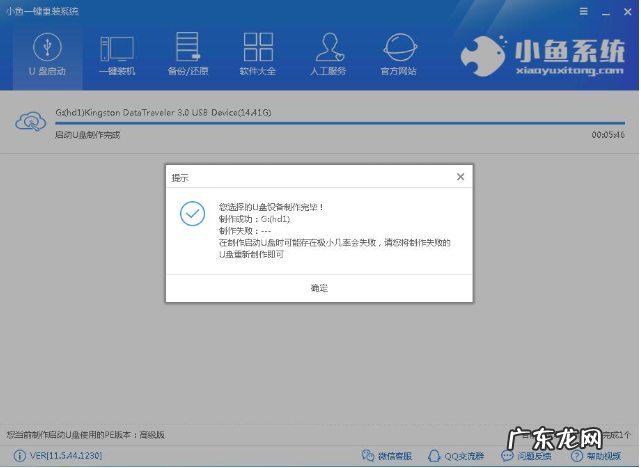Click the PE版本 高级版 status text
Image resolution: width=641 pixels, height=468 pixels.
tap(85, 435)
